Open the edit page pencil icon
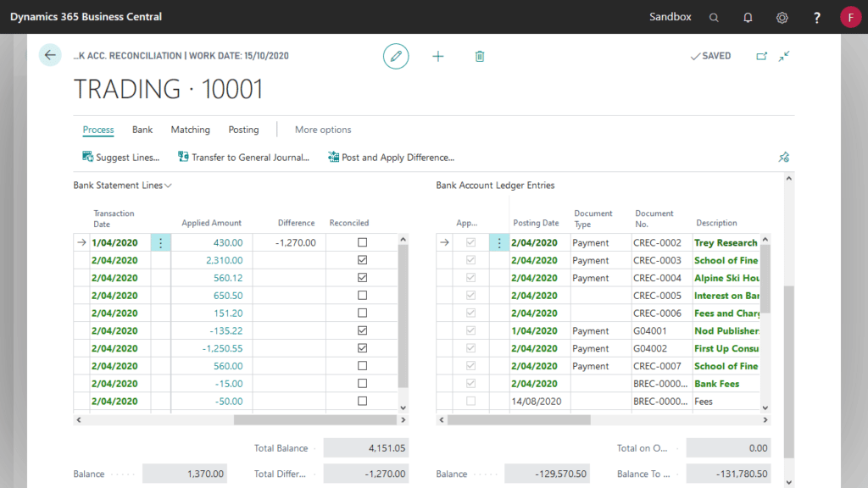Viewport: 868px width, 488px height. (396, 56)
